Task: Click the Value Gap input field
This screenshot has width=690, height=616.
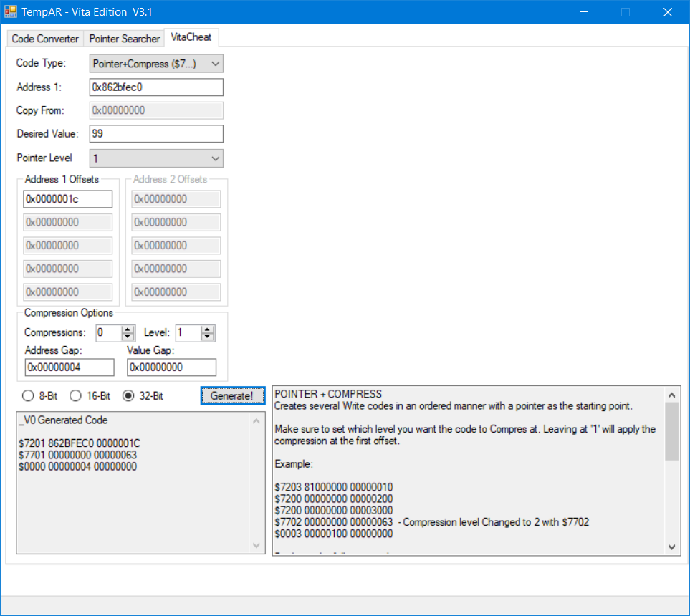Action: click(x=172, y=367)
